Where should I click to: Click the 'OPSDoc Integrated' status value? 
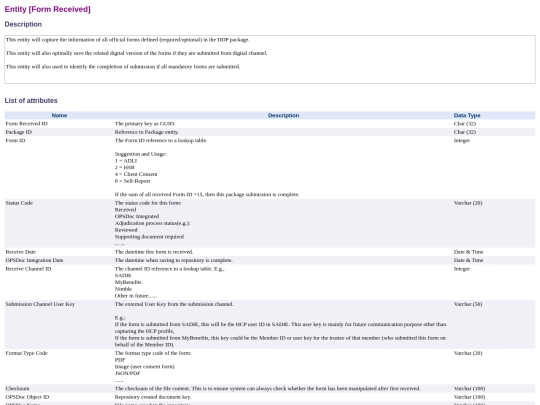click(x=137, y=217)
